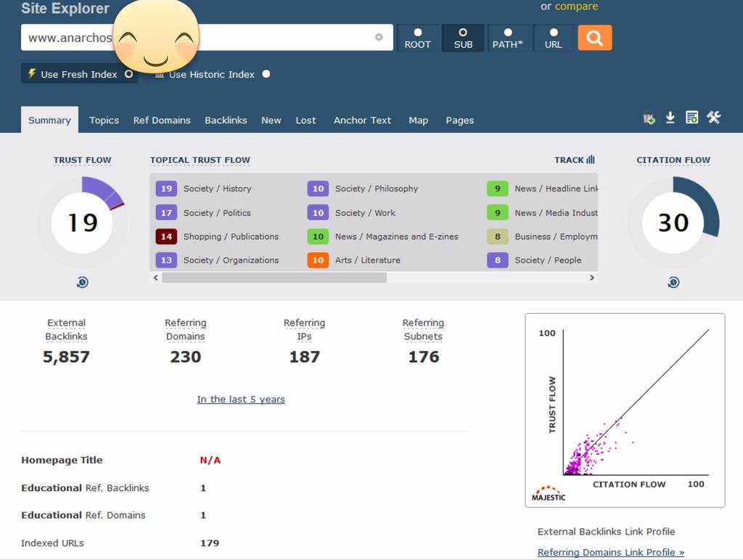Click the add-to-bucket icon above the summary
This screenshot has width=743, height=560.
(x=649, y=118)
